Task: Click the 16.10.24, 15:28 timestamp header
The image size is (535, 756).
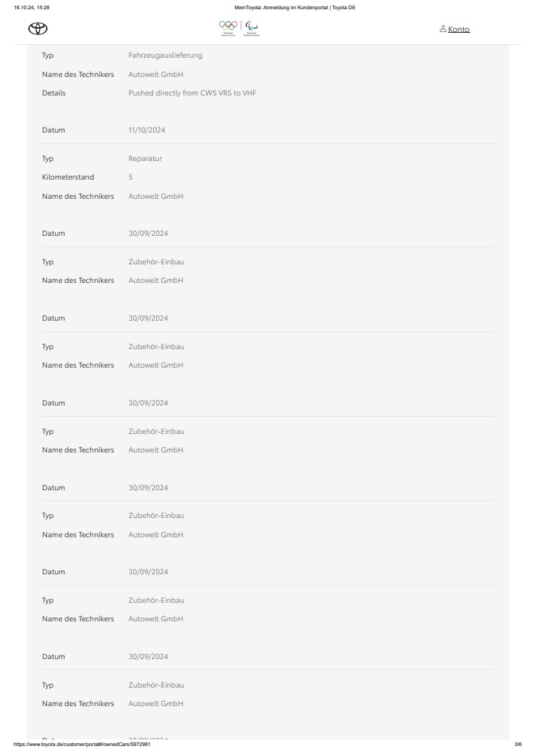Action: click(x=31, y=7)
